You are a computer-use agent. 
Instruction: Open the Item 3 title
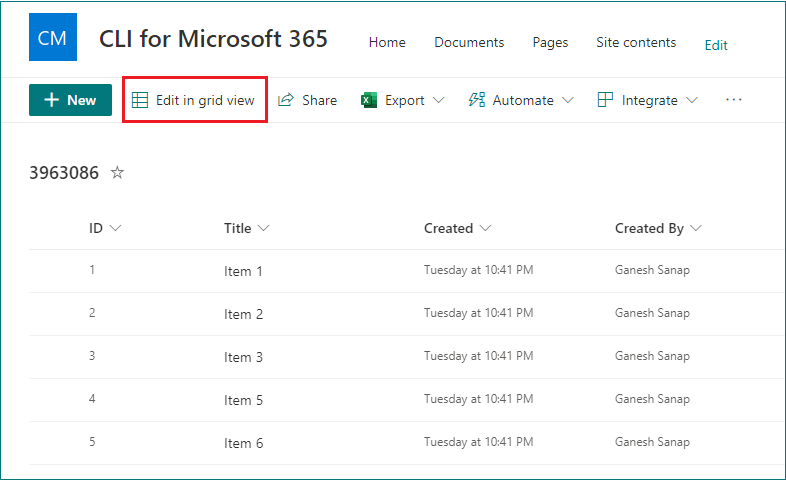pyautogui.click(x=243, y=358)
